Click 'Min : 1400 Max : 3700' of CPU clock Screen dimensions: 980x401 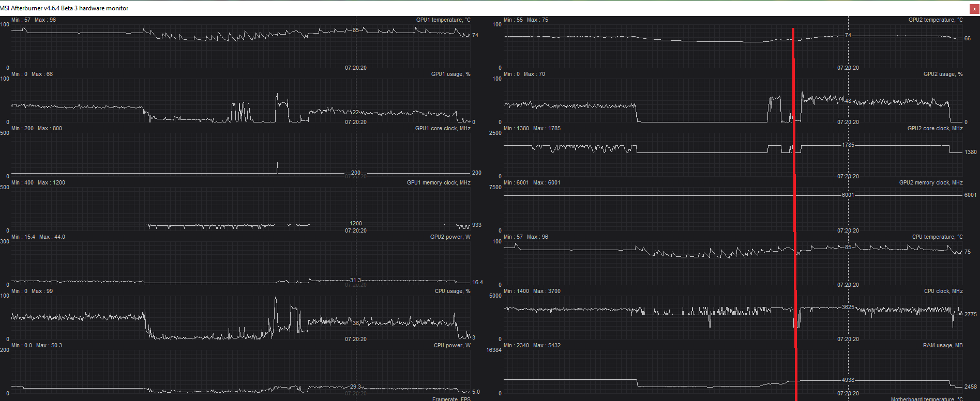(532, 291)
